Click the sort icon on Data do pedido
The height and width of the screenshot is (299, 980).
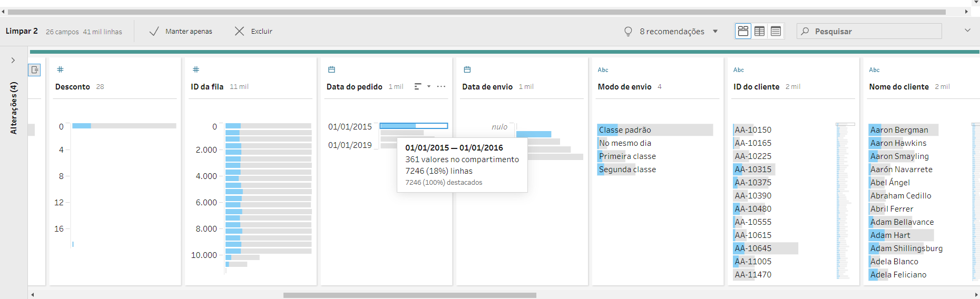coord(418,86)
